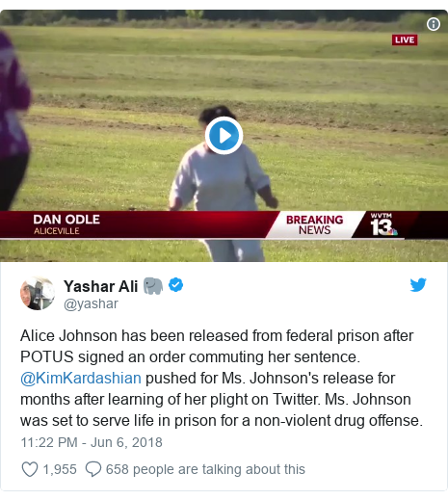The width and height of the screenshot is (448, 500).
Task: Play the embedded news video
Action: 224,136
